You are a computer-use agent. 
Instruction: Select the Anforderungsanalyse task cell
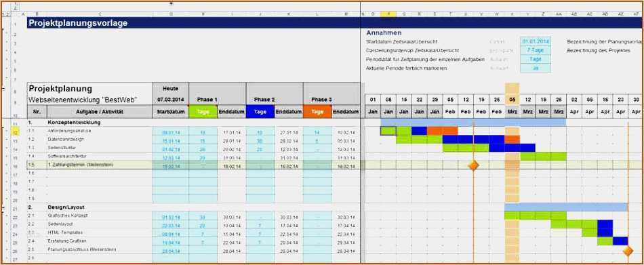click(x=100, y=131)
